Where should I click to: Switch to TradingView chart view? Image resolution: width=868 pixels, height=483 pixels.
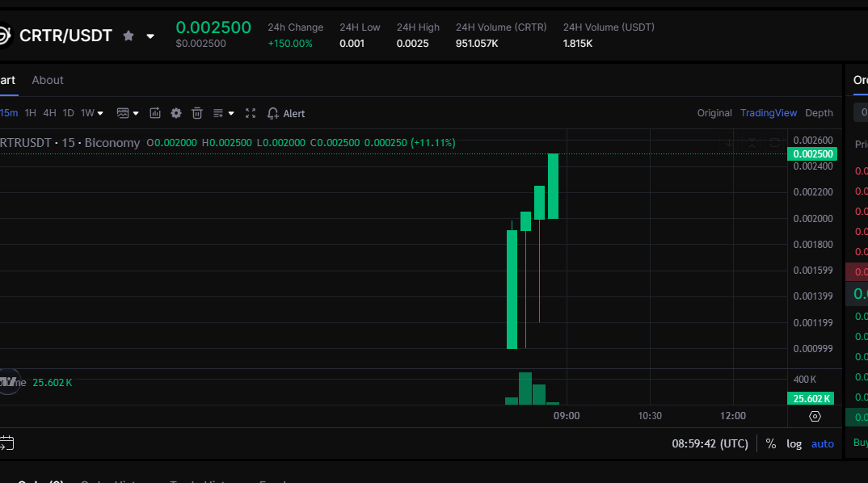769,113
